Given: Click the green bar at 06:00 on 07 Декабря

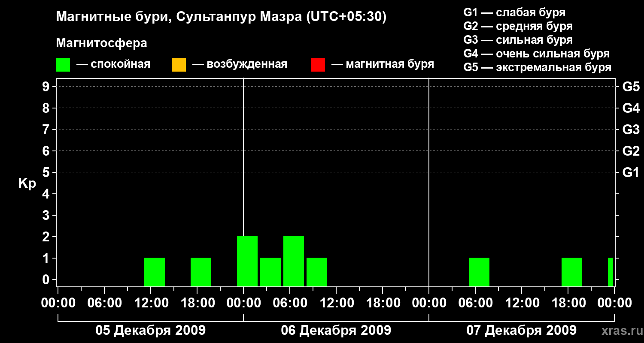Looking at the screenshot, I should point(479,272).
